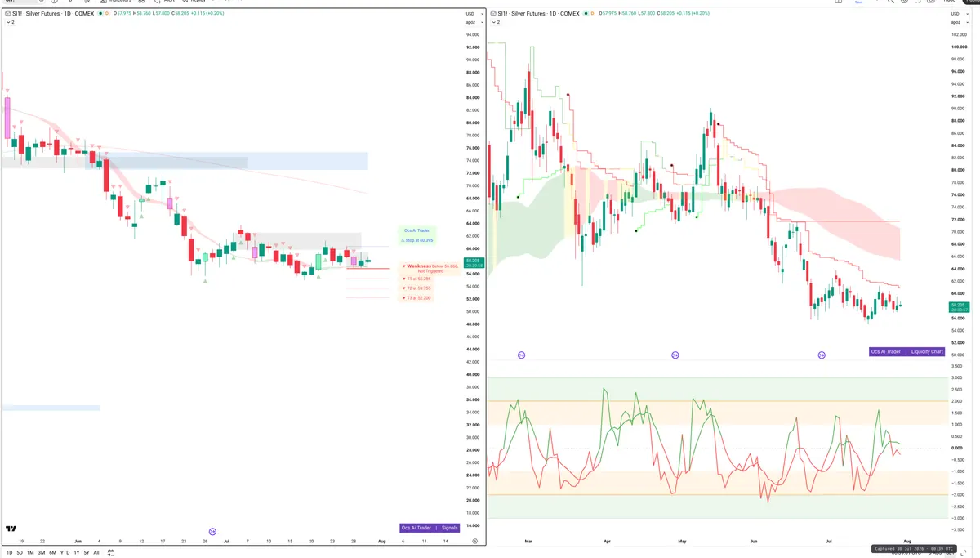This screenshot has height=558, width=980.
Task: Click the 16.000 price on left chart axis
Action: [472, 525]
